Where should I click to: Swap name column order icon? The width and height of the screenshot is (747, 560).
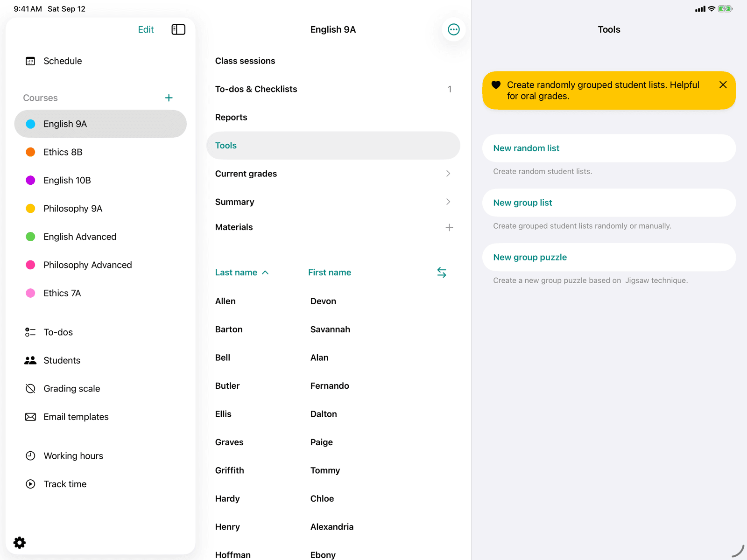(442, 273)
